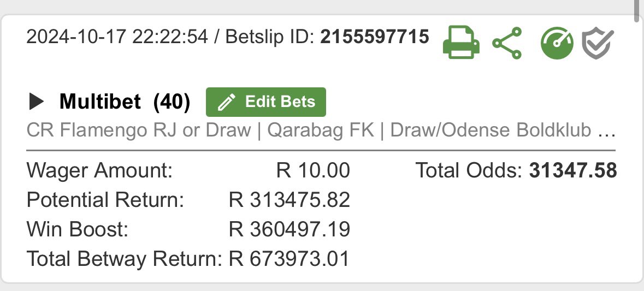Viewport: 644px width, 291px height.
Task: Click the Edit Bets button text
Action: click(280, 102)
